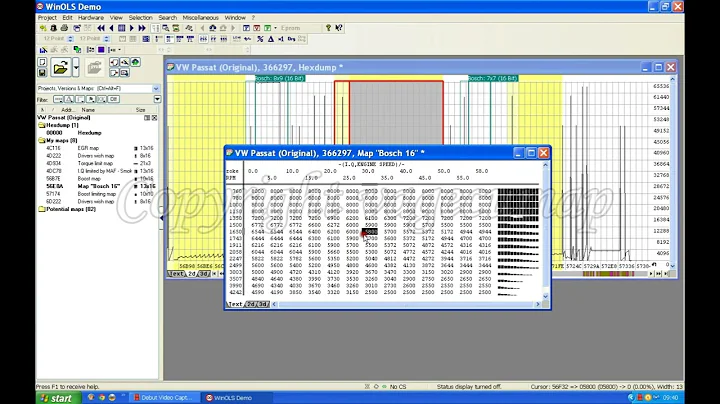Click the green globe upload icon

pos(135,62)
